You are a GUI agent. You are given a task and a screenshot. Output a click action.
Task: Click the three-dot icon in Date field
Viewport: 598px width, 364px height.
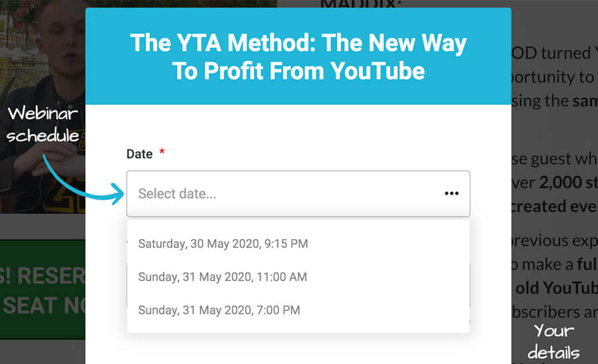tap(452, 193)
